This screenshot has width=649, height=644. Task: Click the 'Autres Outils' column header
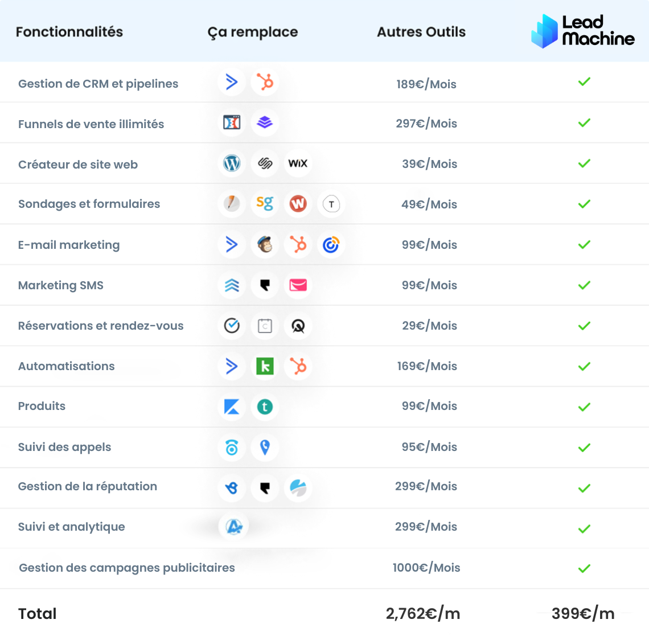point(421,32)
